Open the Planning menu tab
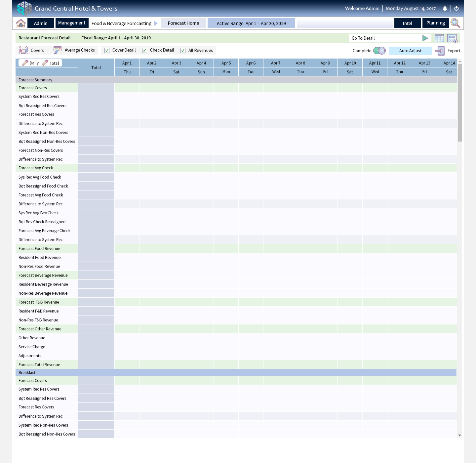 [x=435, y=23]
